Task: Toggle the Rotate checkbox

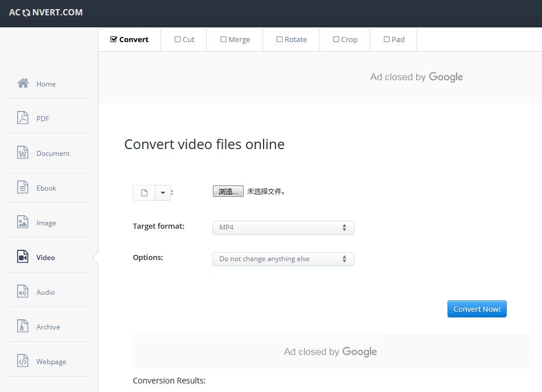Action: 280,39
